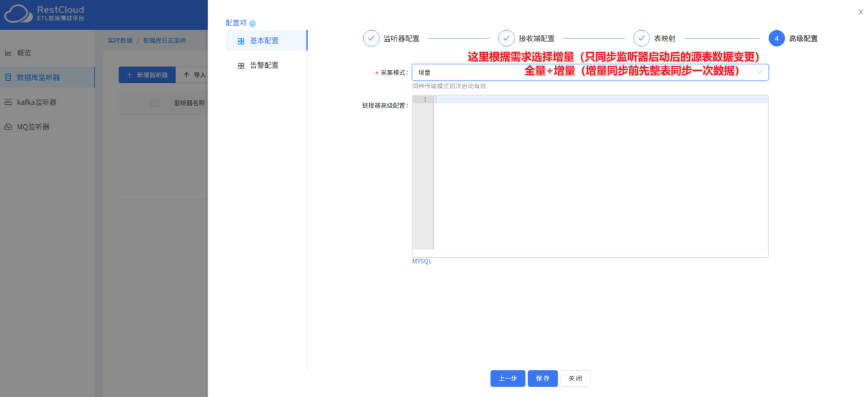868x397 pixels.
Task: Click 实时数据 in the breadcrumb
Action: [120, 40]
